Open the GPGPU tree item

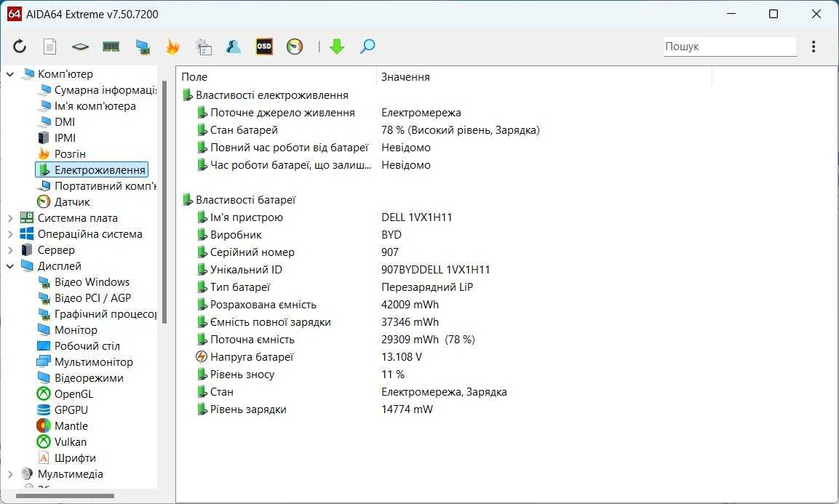pos(63,410)
